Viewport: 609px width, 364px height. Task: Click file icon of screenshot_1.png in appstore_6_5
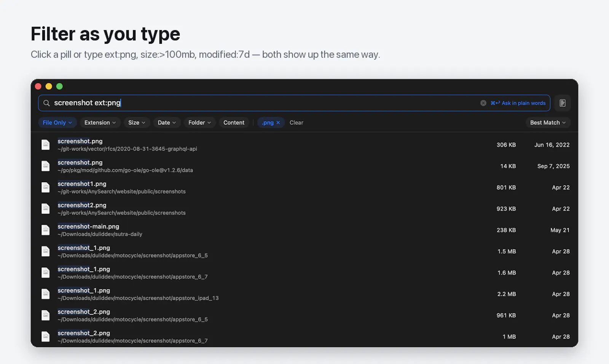pyautogui.click(x=46, y=251)
